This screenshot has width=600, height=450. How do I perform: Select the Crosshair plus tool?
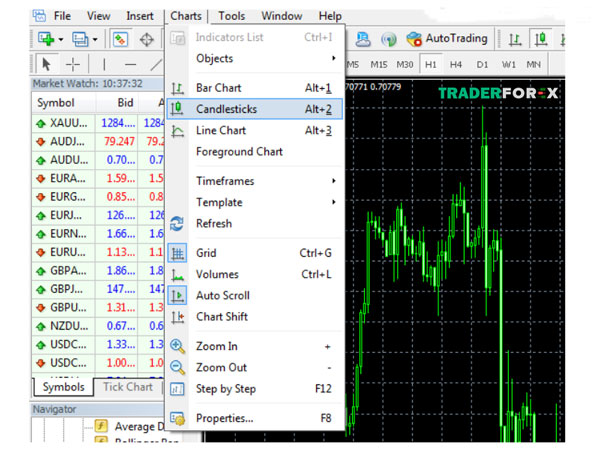[72, 64]
